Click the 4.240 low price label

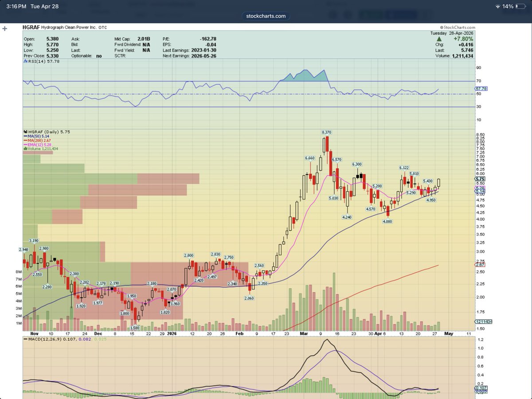[x=347, y=217]
